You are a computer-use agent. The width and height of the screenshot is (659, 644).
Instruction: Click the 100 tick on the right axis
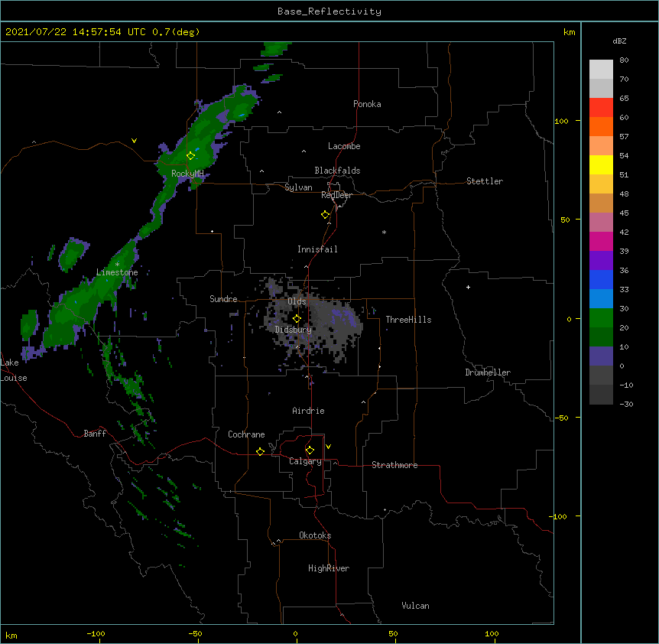[x=561, y=121]
